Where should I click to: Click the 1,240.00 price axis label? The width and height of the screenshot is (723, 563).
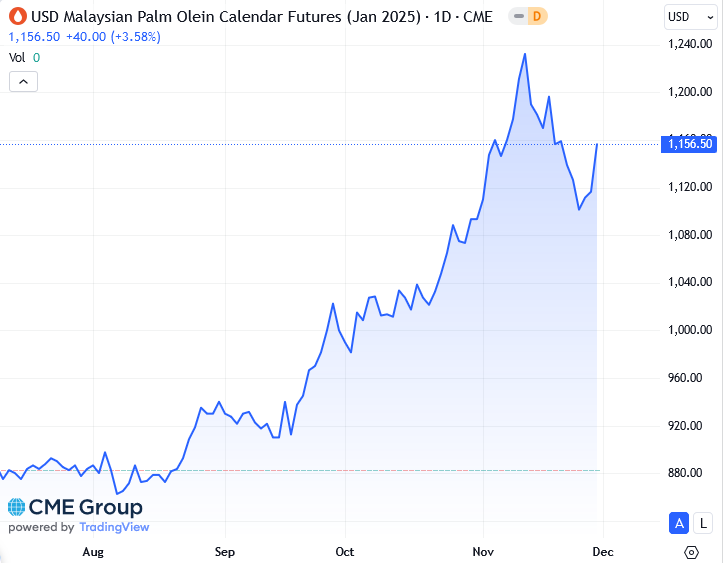[x=689, y=44]
